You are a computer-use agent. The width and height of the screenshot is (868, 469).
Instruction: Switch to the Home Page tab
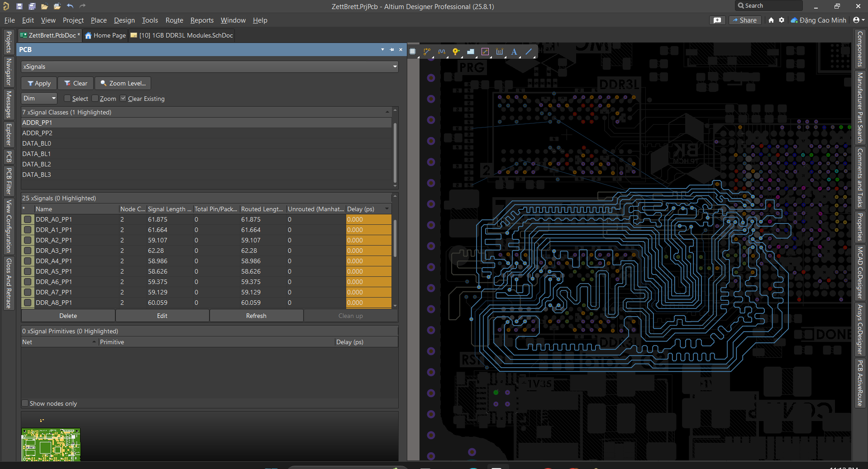tap(105, 35)
